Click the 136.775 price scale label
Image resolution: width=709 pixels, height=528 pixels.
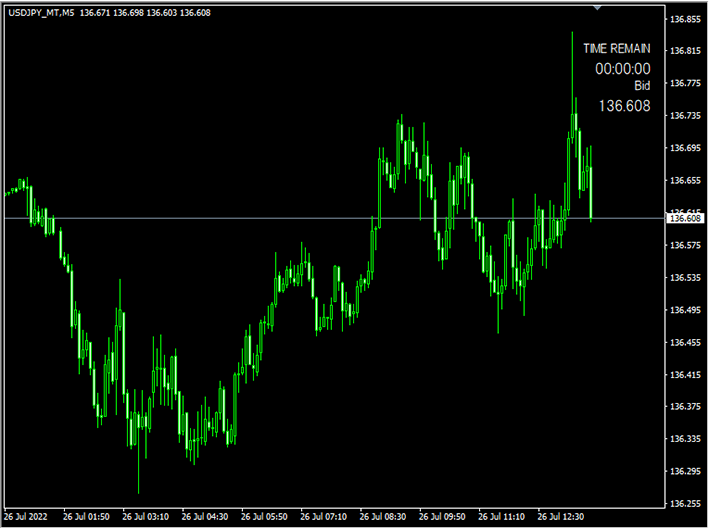685,83
